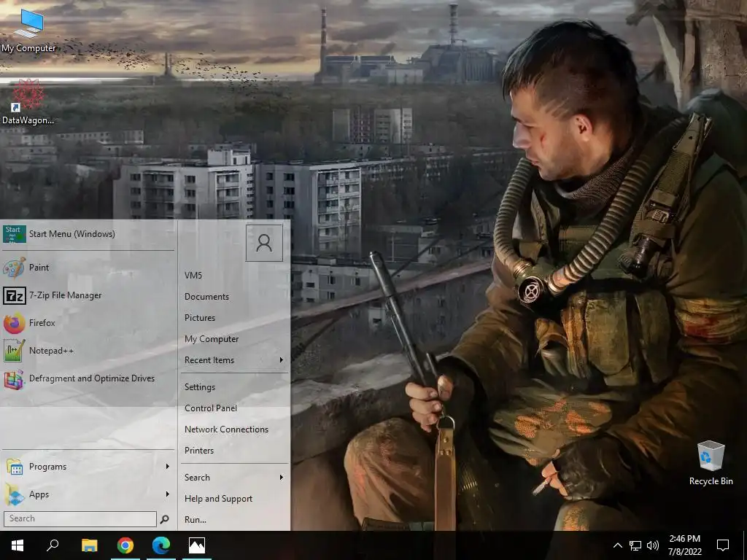This screenshot has height=560, width=747.
Task: Open taskbar Search magnifier
Action: pyautogui.click(x=53, y=545)
